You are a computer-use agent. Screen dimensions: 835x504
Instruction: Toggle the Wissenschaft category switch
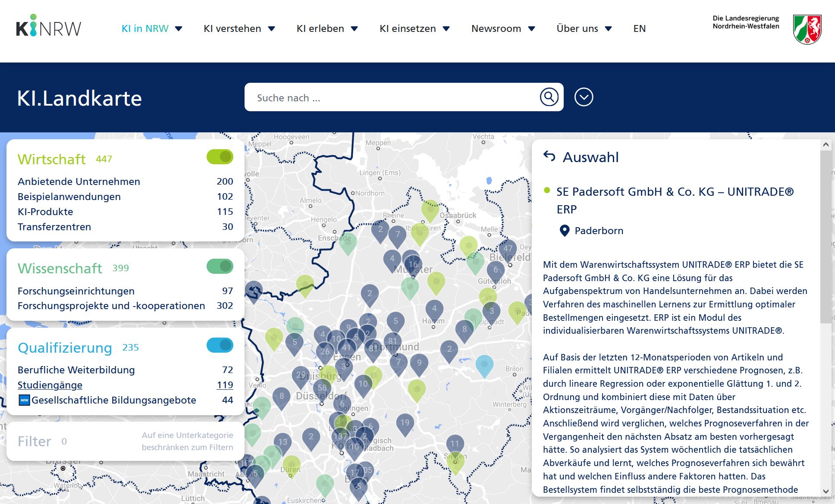[x=220, y=266]
